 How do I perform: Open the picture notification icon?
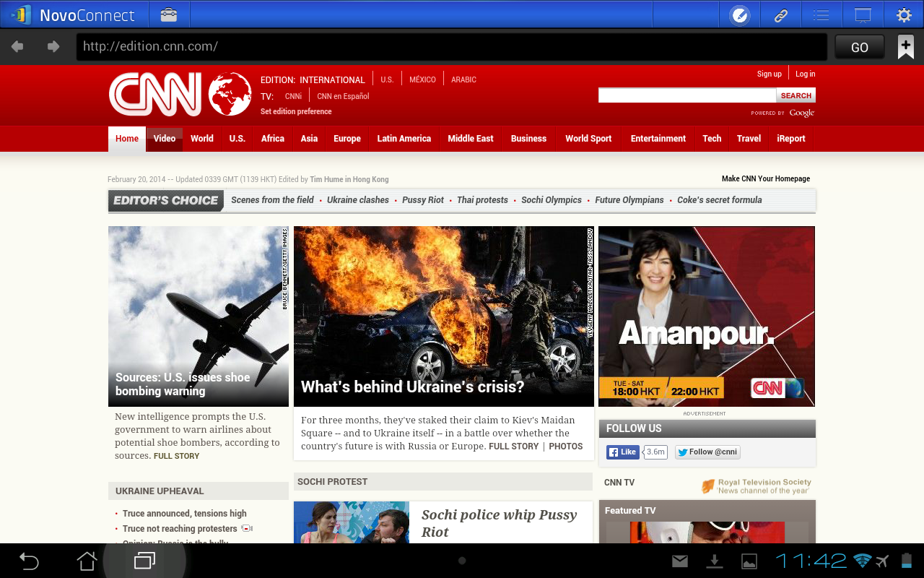click(x=749, y=561)
